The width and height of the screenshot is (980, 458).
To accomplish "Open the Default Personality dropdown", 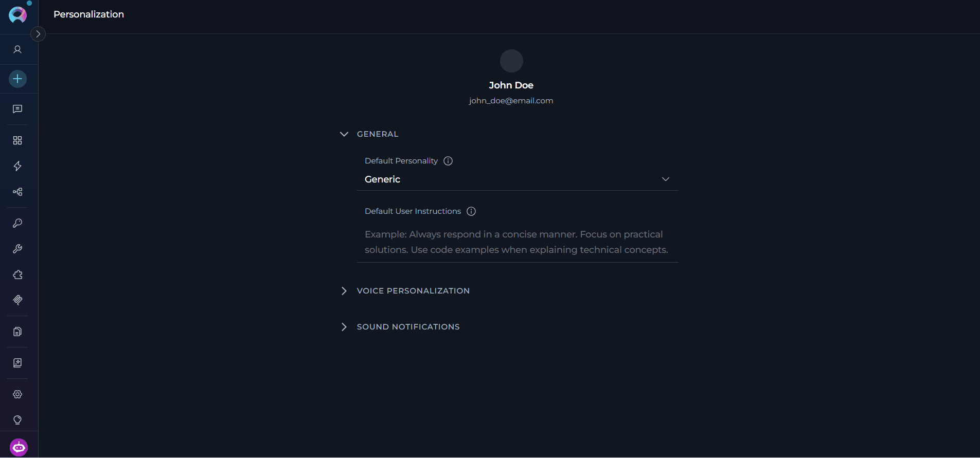I will pos(518,179).
